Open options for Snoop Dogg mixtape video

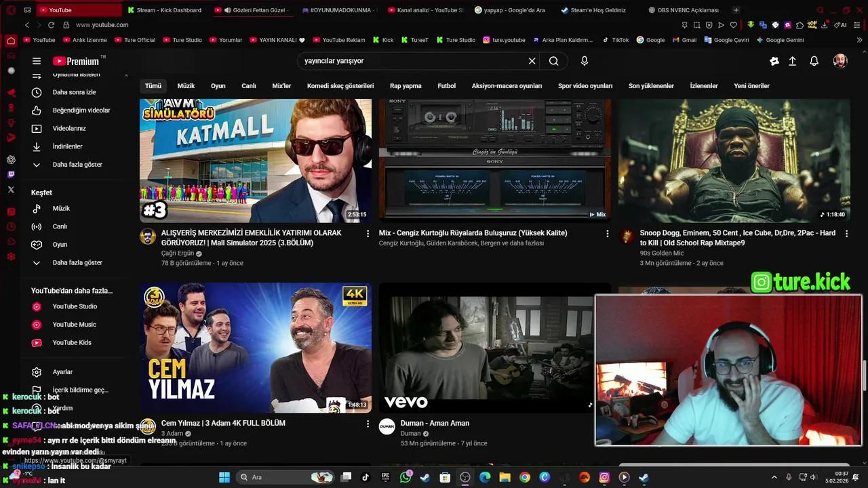click(x=846, y=233)
